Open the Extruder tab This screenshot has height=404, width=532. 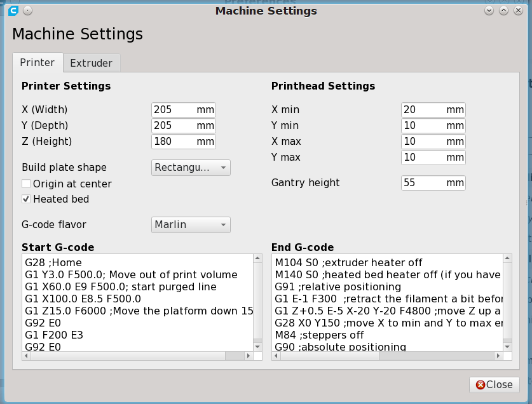pyautogui.click(x=92, y=63)
